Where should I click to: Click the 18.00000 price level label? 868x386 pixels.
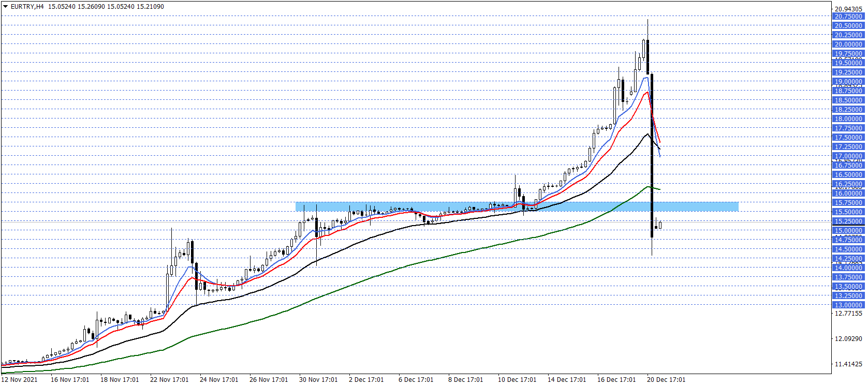pyautogui.click(x=848, y=119)
